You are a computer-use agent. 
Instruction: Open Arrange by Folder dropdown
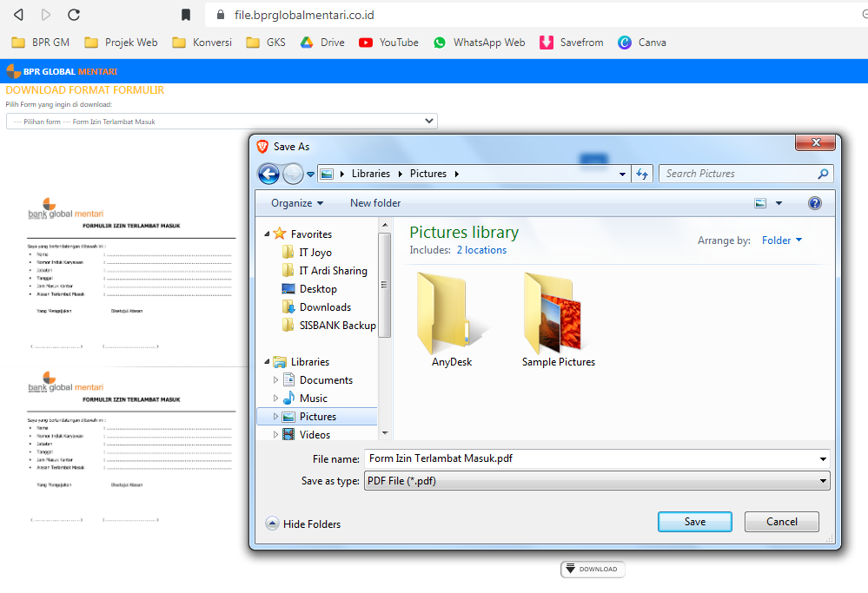[782, 240]
